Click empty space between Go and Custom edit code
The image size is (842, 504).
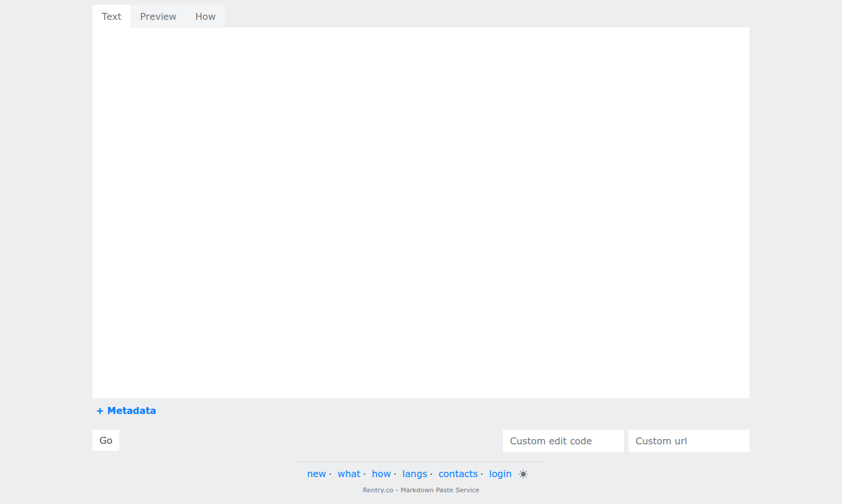(310, 441)
